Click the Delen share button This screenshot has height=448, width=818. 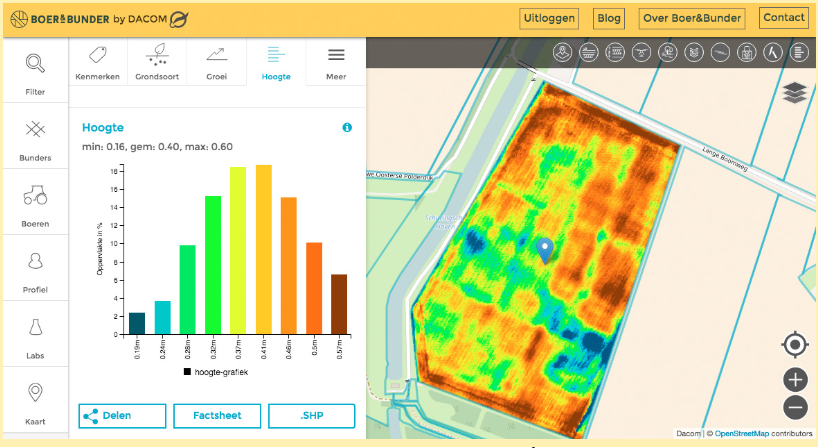point(122,416)
